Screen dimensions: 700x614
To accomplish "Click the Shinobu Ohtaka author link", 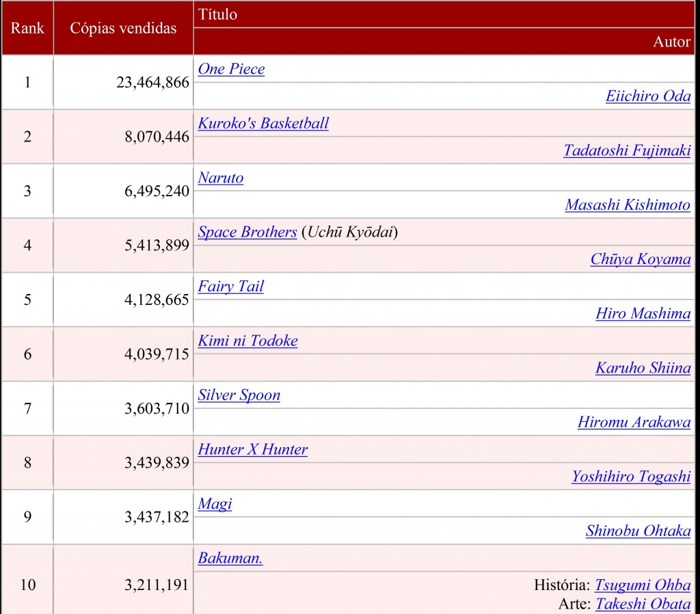I will [638, 531].
